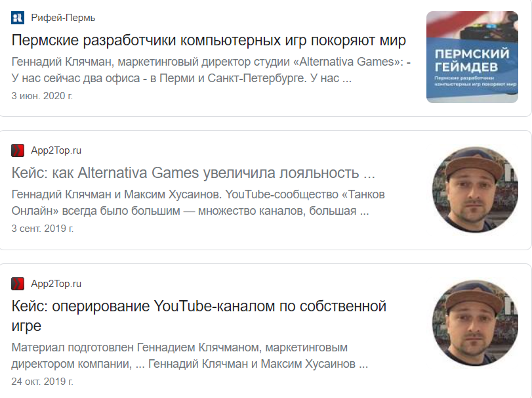Image resolution: width=532 pixels, height=398 pixels.
Task: Click App2Top.ru source label in the middle card
Action: pos(56,150)
